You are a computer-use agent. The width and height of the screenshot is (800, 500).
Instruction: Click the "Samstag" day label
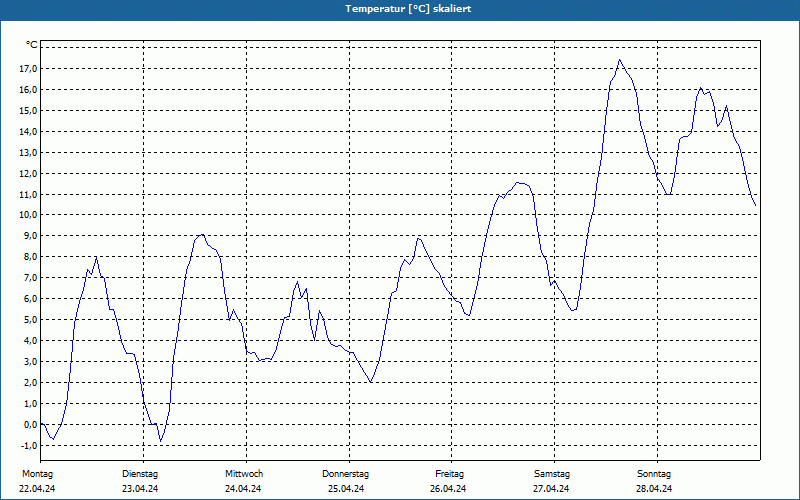552,474
